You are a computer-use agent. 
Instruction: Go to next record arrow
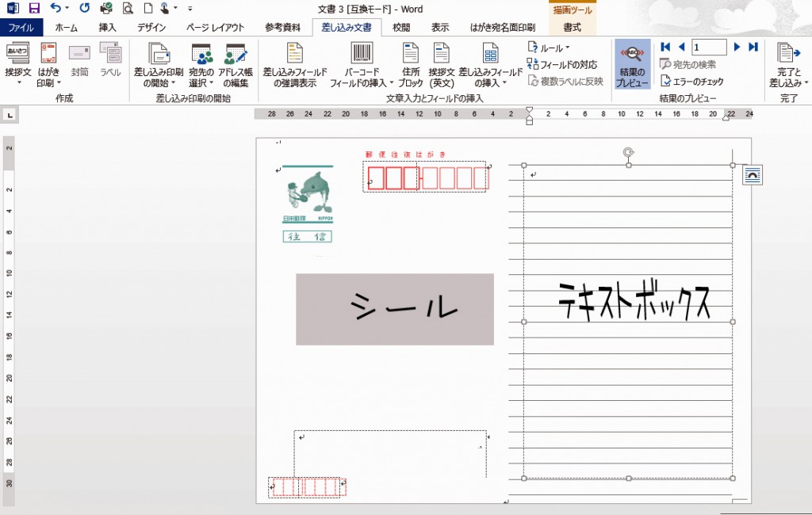(737, 48)
